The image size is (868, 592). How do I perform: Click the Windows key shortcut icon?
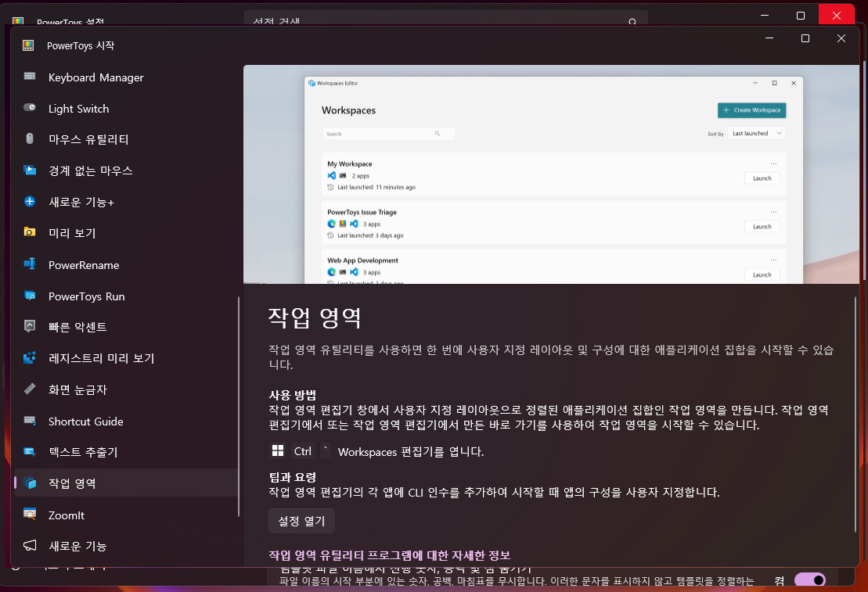pos(278,451)
